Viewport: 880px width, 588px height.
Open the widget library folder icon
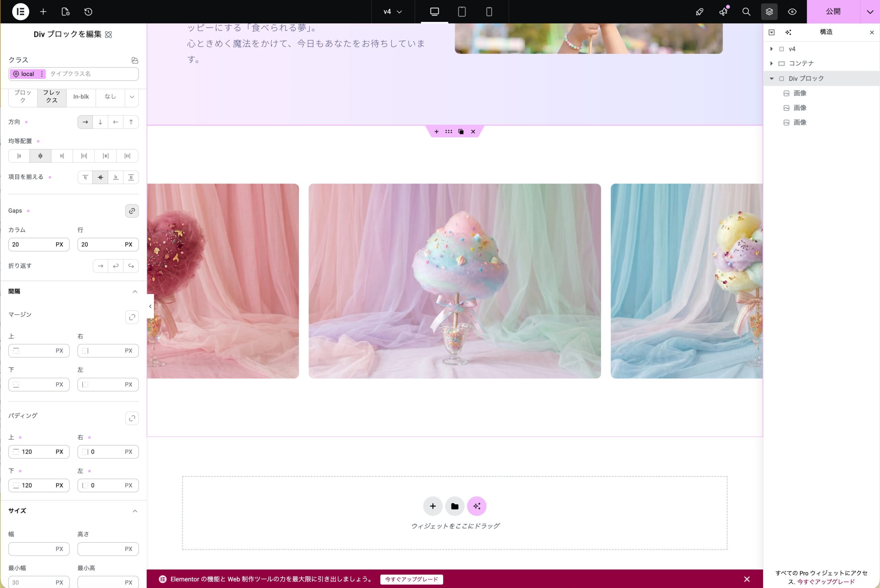click(x=454, y=506)
